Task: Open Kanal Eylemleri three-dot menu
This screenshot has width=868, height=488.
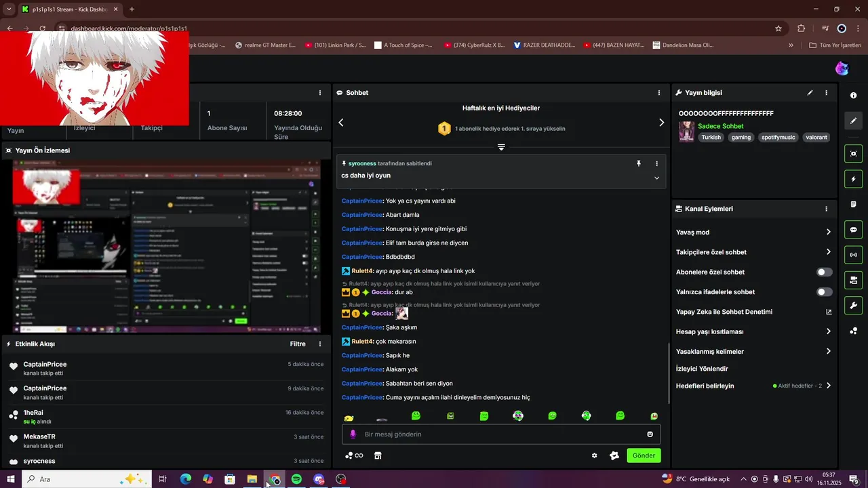Action: 826,209
